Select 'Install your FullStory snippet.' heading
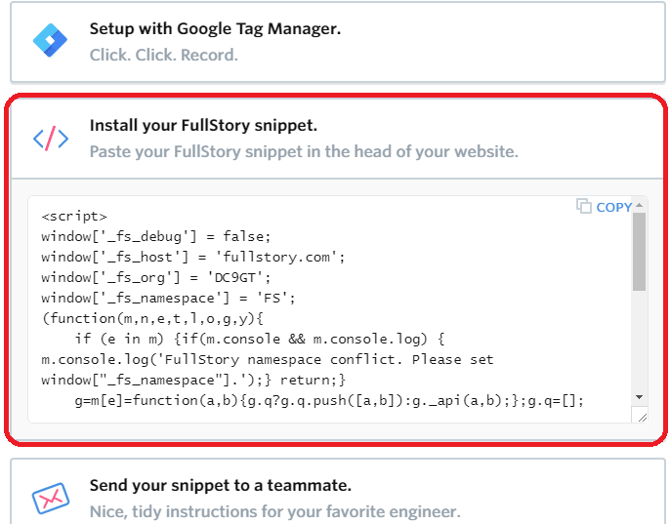Screen dimensions: 670x524 pos(203,125)
